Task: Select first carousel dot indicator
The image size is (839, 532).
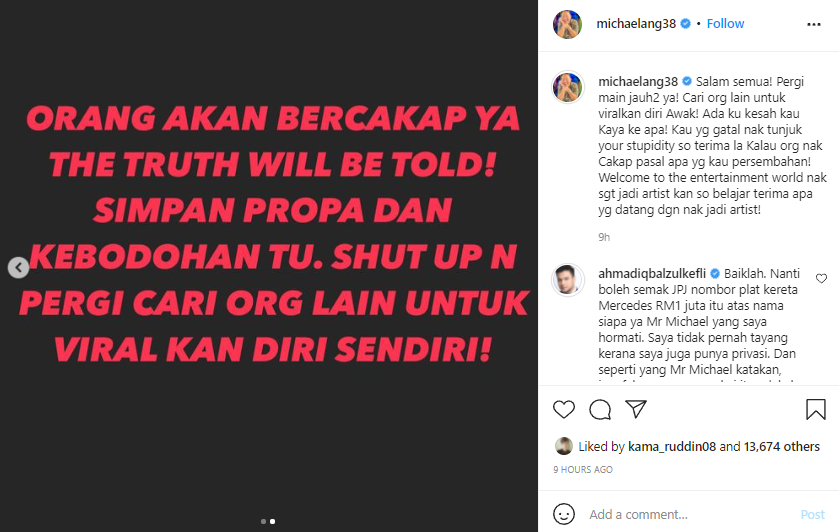Action: (263, 521)
